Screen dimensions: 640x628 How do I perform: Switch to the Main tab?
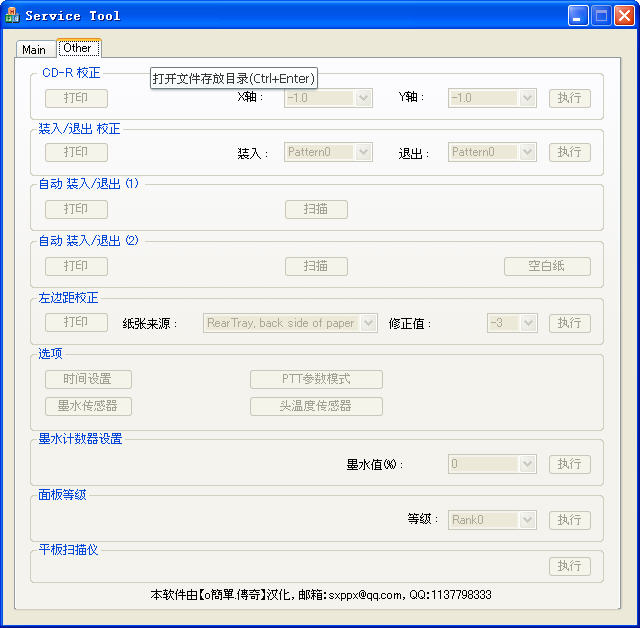coord(34,49)
